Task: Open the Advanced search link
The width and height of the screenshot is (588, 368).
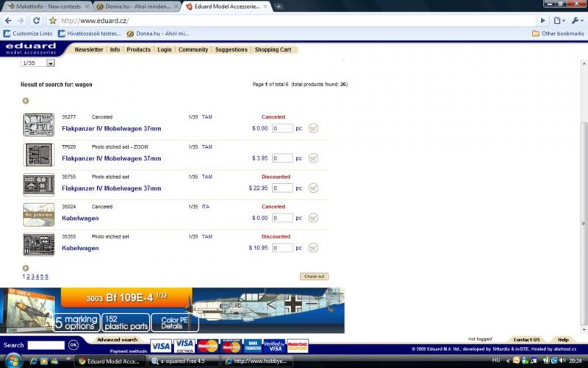Action: coord(118,340)
